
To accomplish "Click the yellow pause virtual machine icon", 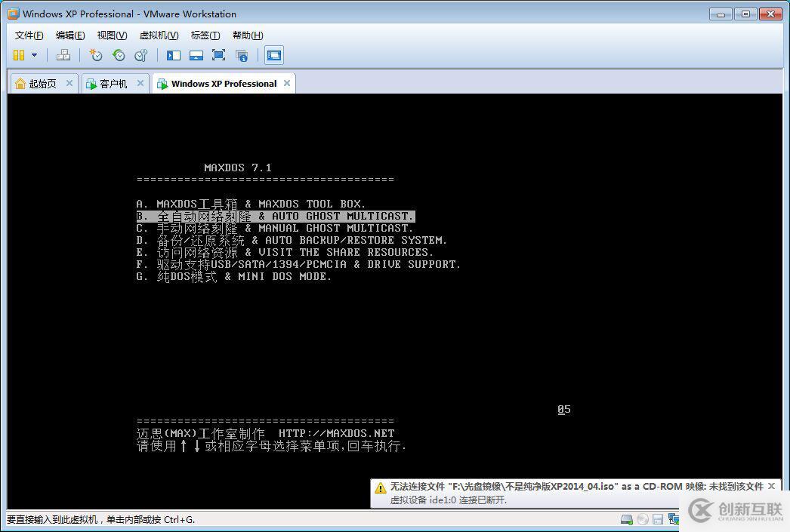I will 19,55.
